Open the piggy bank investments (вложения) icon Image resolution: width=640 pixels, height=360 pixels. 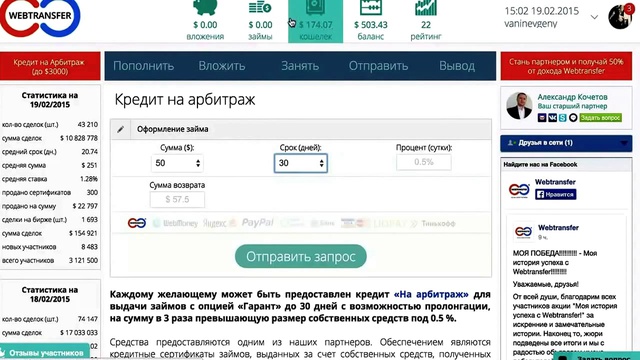pos(205,8)
